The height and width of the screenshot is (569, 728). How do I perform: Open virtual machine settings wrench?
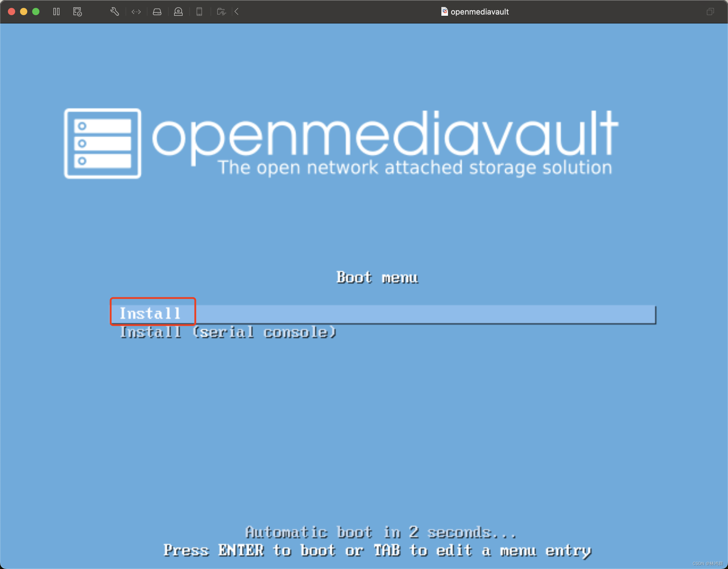pos(114,12)
